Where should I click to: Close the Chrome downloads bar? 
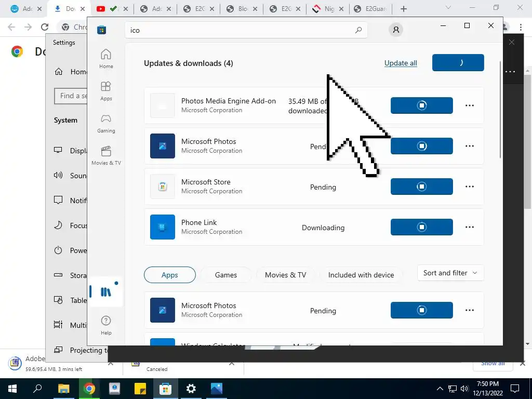(x=523, y=363)
